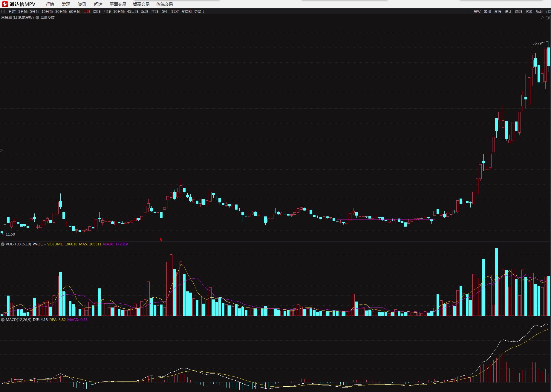Open the 发现 menu
Screen dimensions: 551x392
pyautogui.click(x=66, y=4)
